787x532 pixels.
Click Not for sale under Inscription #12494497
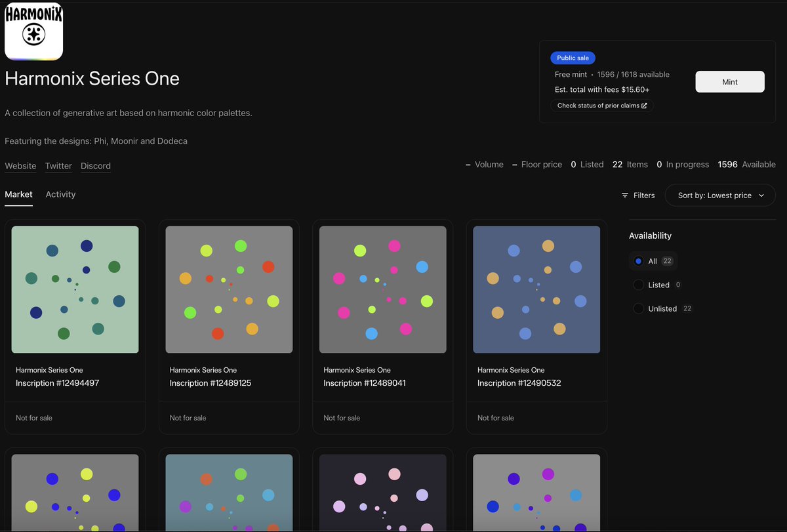[x=34, y=418]
